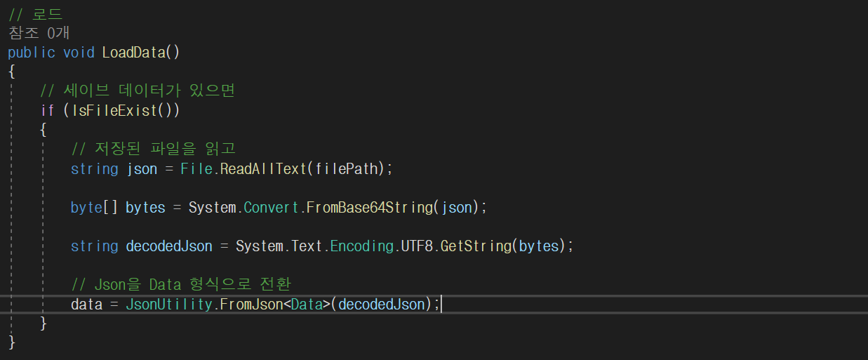Click the '// 저장된 파일을 읽고' comment
The image size is (868, 360).
[153, 149]
